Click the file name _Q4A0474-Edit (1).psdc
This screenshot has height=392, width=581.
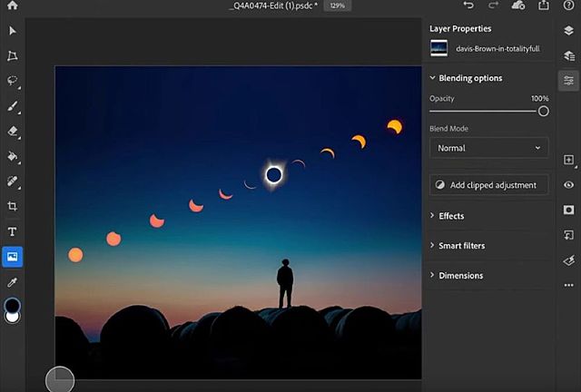273,5
